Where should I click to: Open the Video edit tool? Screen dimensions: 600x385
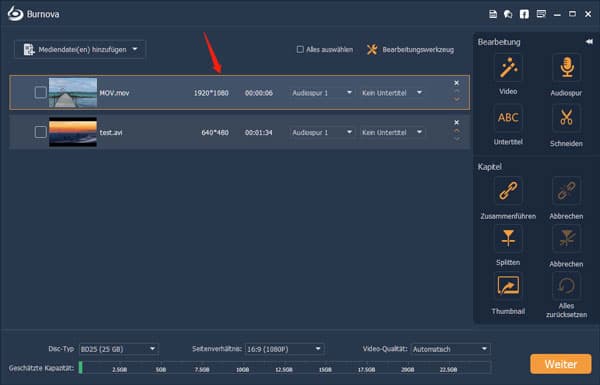[508, 69]
